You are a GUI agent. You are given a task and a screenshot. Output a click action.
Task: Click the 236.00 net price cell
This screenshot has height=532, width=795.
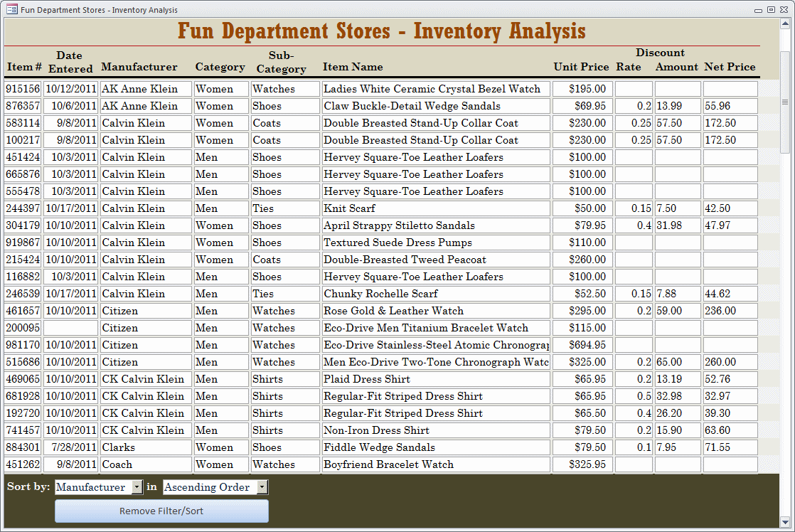[x=730, y=311]
